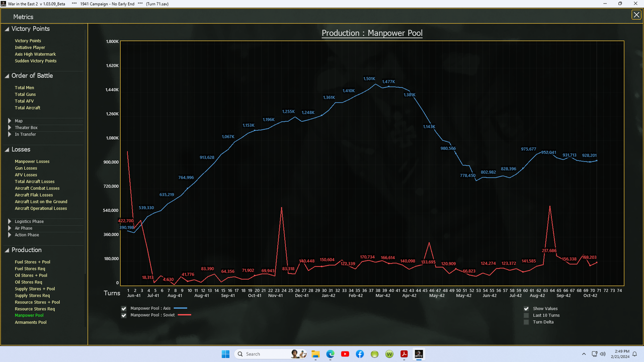The height and width of the screenshot is (362, 644).
Task: Close the Metrics screen with the X
Action: coord(636,15)
